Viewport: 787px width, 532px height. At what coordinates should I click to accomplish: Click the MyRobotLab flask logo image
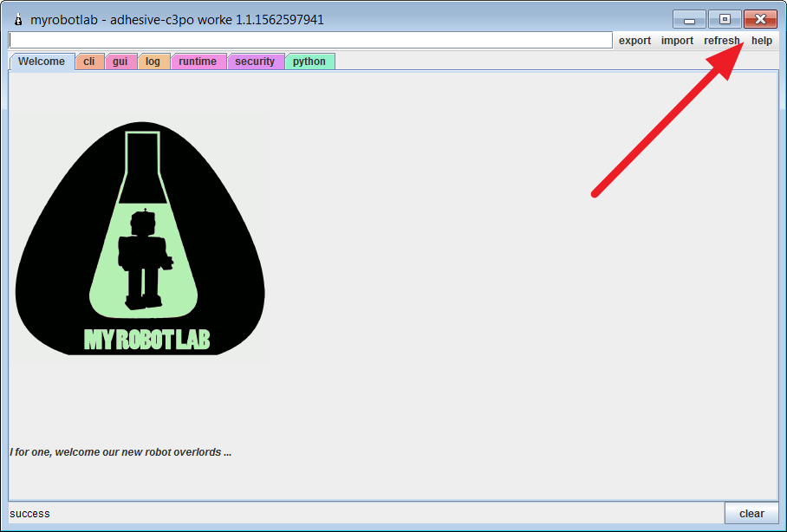(x=140, y=238)
